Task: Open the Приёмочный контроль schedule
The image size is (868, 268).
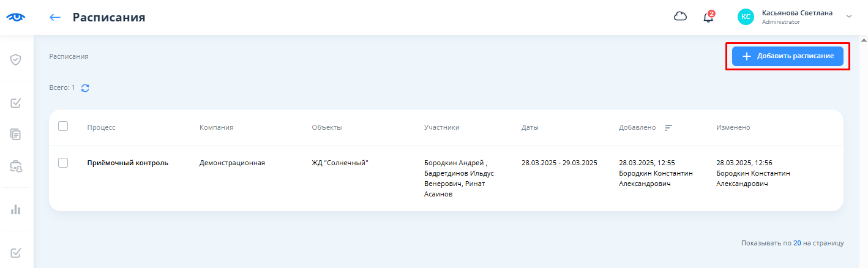Action: click(x=127, y=163)
